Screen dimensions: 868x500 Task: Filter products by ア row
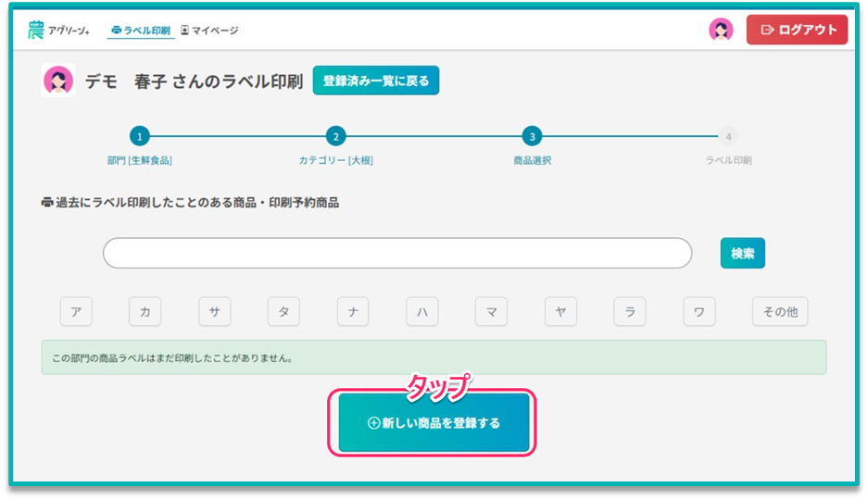tap(76, 312)
